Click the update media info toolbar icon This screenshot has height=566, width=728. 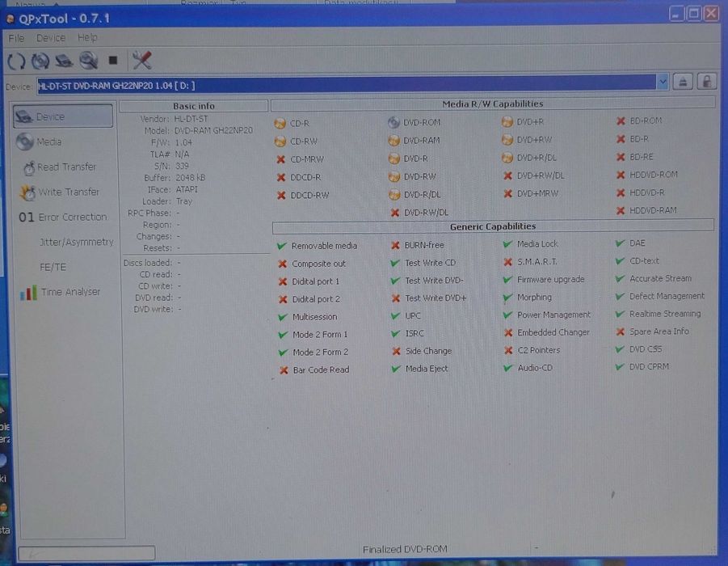(x=64, y=61)
